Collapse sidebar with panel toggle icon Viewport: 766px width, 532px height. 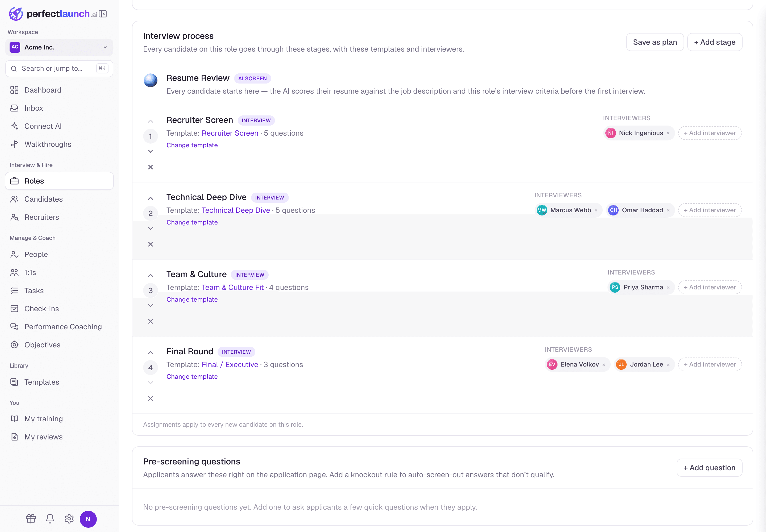tap(103, 14)
